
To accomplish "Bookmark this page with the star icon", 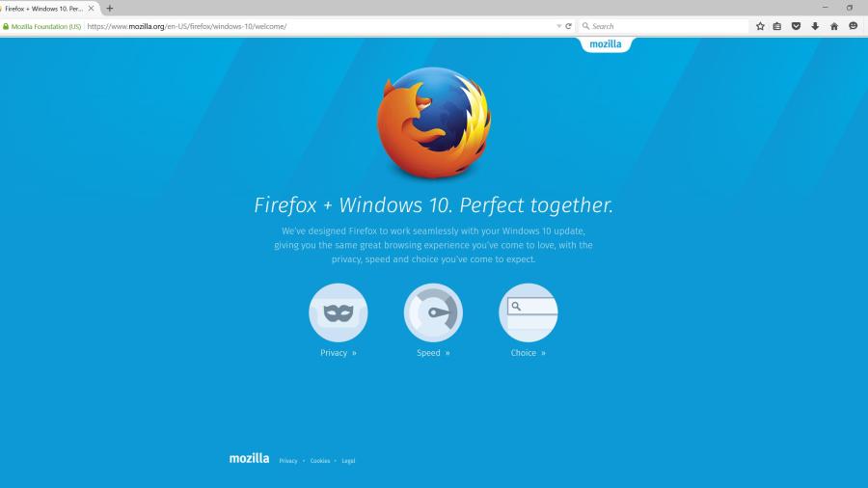I will pos(760,26).
